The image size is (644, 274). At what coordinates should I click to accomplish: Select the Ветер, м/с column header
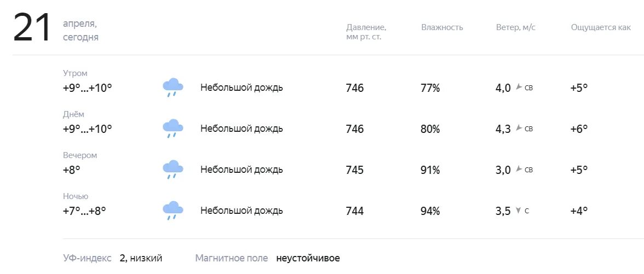(x=516, y=27)
